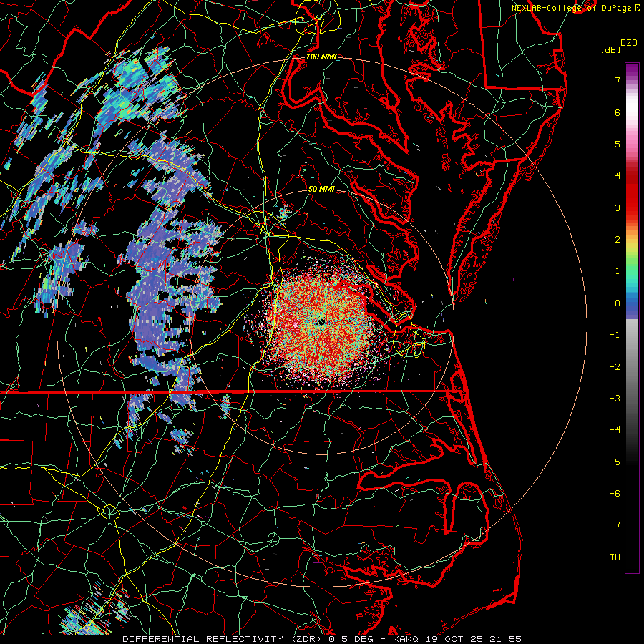The width and height of the screenshot is (644, 644).
Task: Click the 50 NMI range ring label
Action: pyautogui.click(x=321, y=189)
